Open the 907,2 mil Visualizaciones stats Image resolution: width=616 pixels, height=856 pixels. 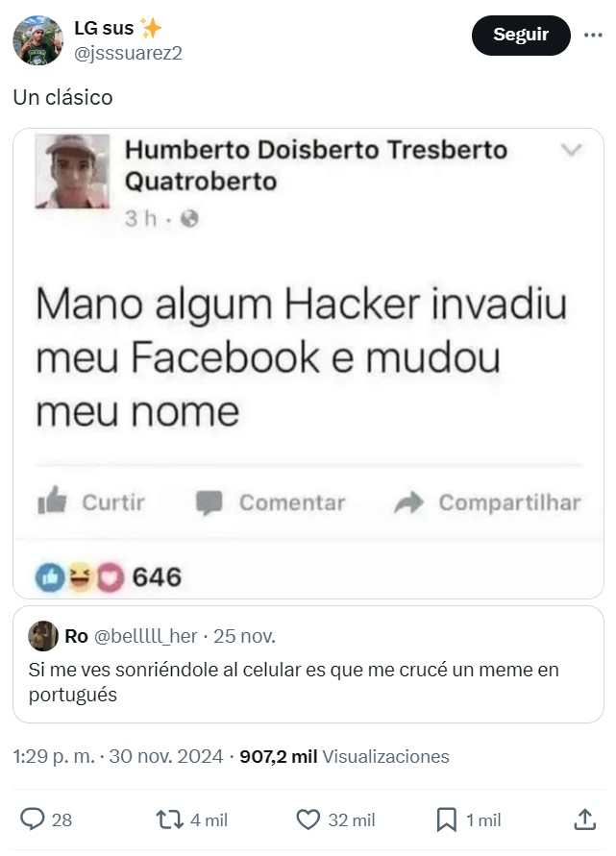345,757
